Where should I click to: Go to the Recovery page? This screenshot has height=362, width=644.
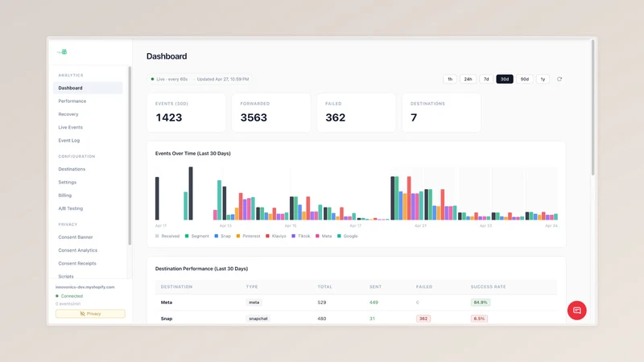coord(68,114)
